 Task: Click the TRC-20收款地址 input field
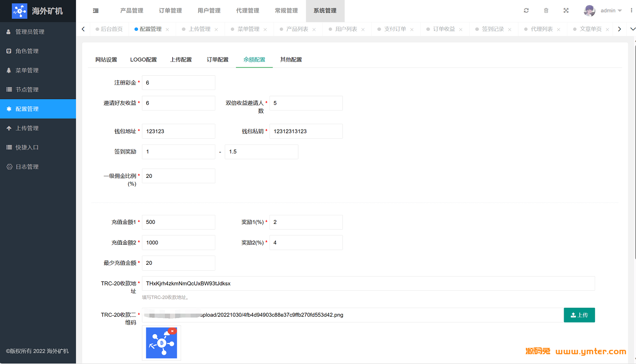point(368,283)
